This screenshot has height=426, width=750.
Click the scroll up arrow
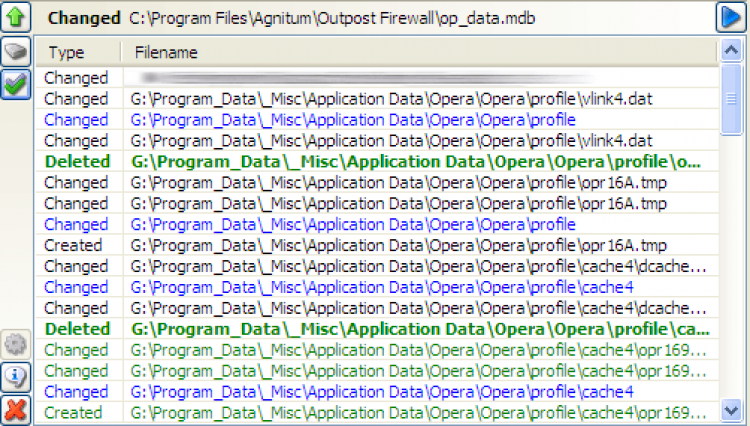731,50
